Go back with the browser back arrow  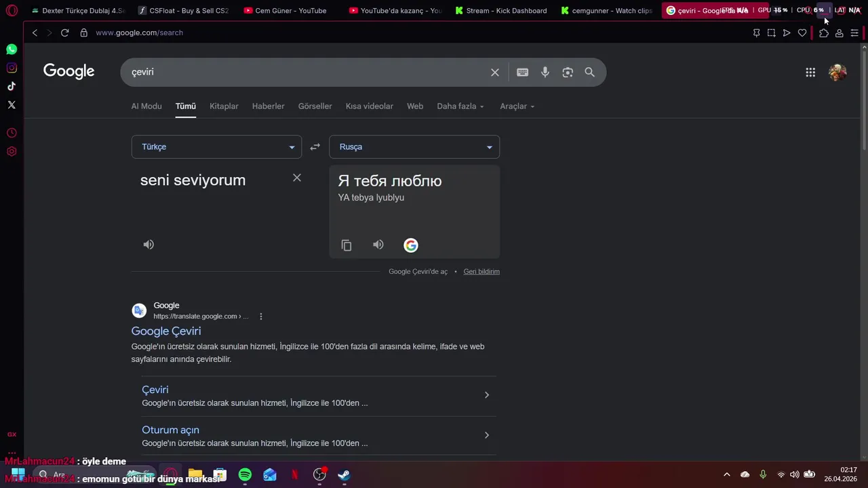(x=35, y=33)
